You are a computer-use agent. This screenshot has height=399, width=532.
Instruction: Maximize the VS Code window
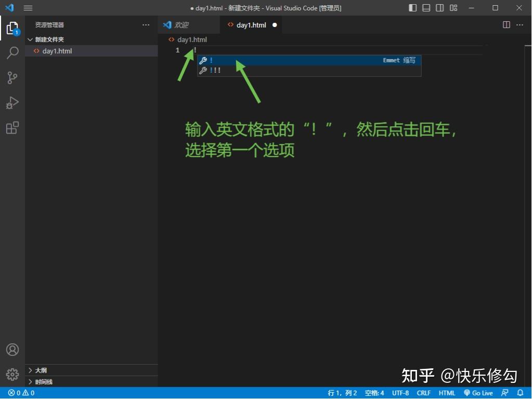tap(496, 8)
